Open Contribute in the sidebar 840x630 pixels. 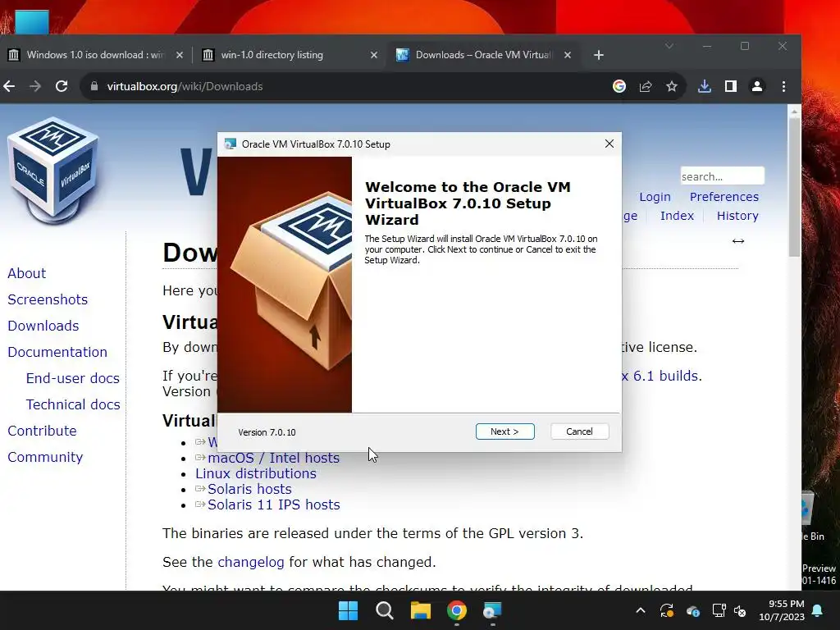coord(42,431)
